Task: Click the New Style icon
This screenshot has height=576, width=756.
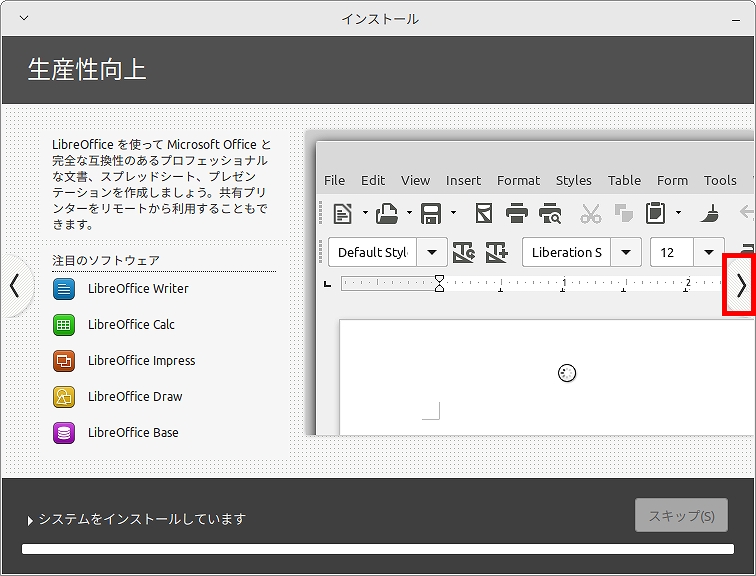Action: (497, 252)
